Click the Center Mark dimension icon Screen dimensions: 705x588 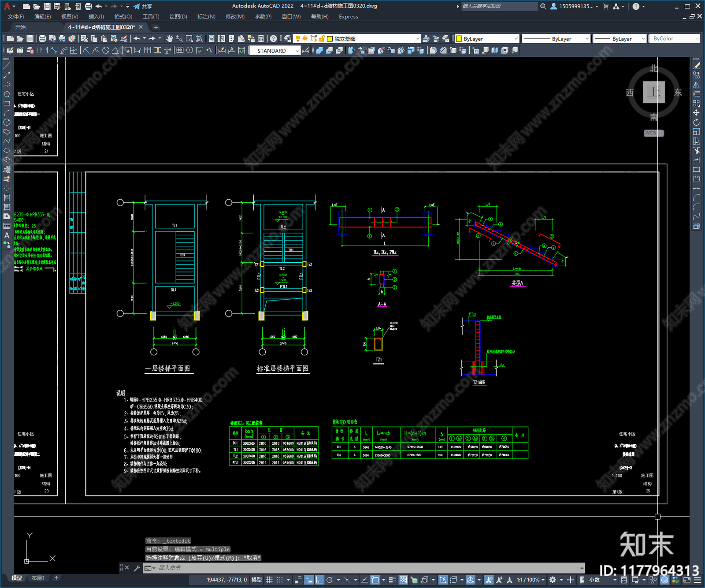tap(189, 50)
